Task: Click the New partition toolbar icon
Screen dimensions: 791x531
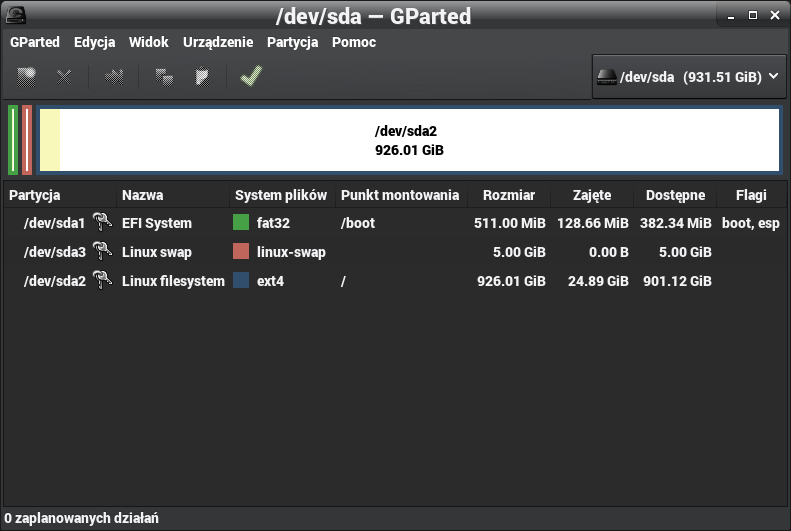Action: pyautogui.click(x=26, y=77)
